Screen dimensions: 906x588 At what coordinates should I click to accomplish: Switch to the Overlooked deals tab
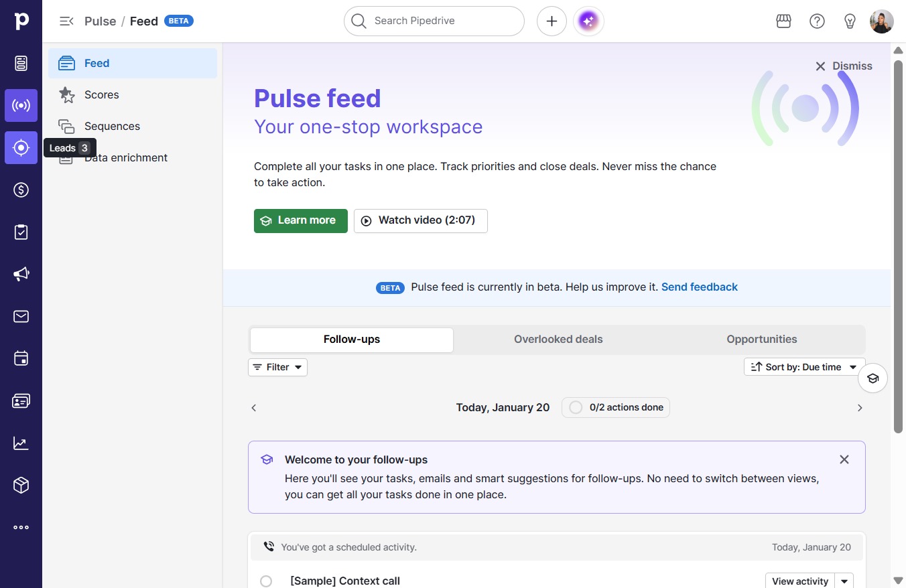(x=558, y=340)
